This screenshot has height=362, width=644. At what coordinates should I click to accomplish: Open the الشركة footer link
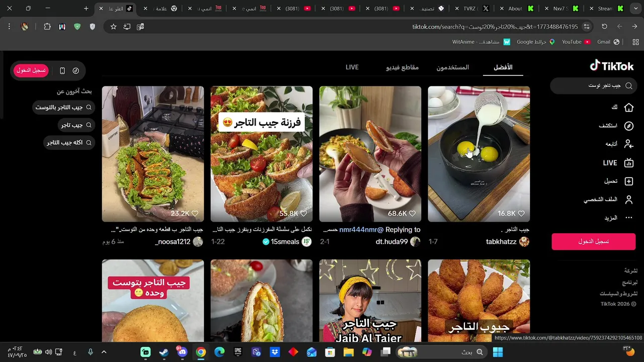pyautogui.click(x=631, y=270)
